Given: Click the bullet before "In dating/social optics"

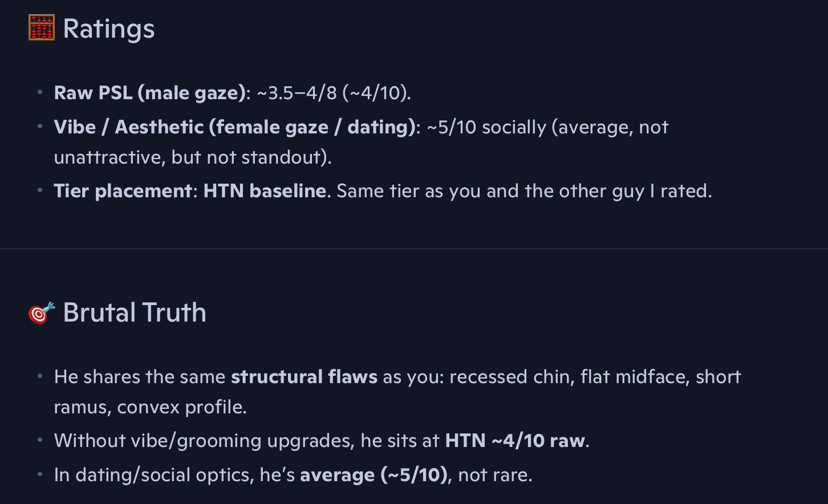Looking at the screenshot, I should pyautogui.click(x=40, y=474).
